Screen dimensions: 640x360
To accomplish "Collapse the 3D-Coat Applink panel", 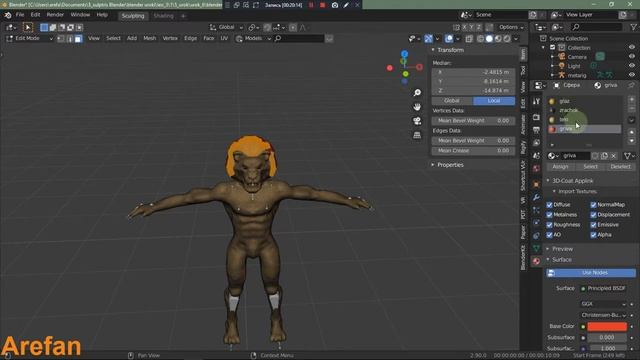I will [x=572, y=181].
